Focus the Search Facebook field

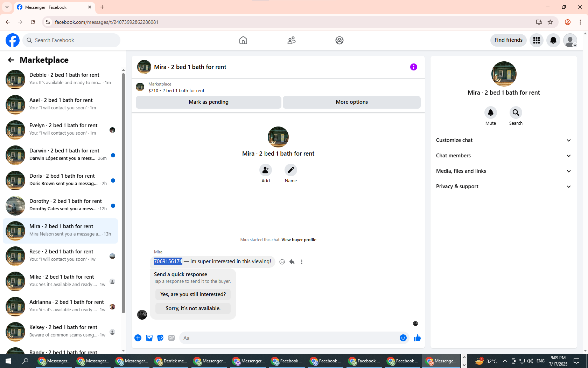(71, 40)
